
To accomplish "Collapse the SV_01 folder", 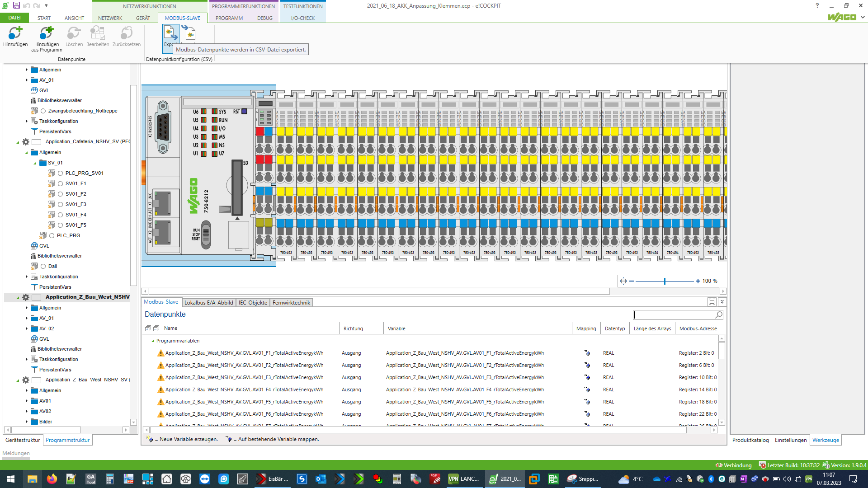I will (35, 163).
